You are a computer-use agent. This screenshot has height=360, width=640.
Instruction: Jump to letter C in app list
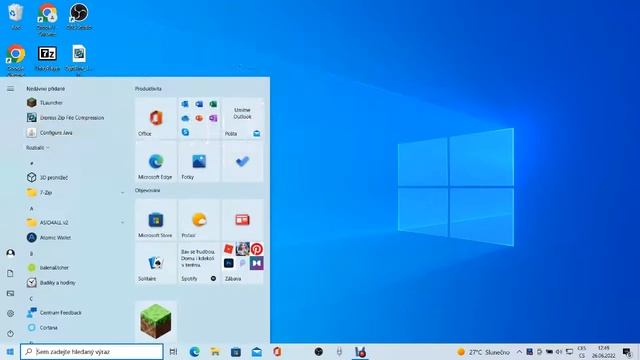pyautogui.click(x=31, y=299)
